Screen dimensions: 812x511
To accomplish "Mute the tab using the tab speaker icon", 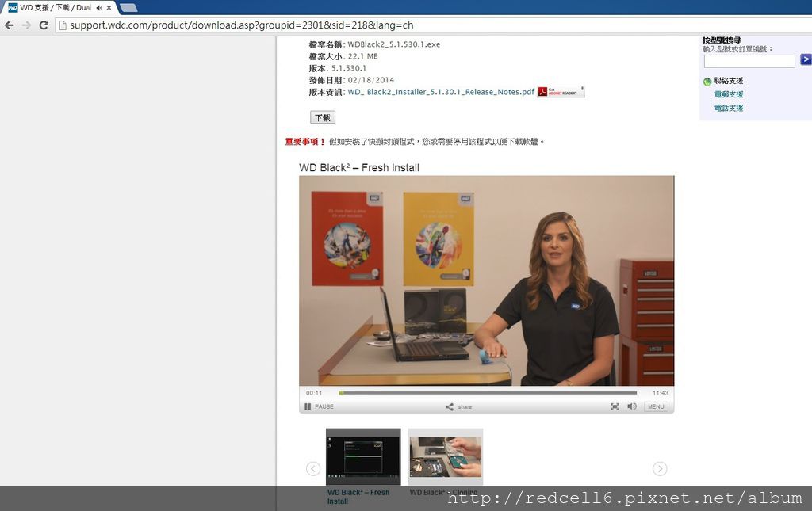I will pos(99,8).
